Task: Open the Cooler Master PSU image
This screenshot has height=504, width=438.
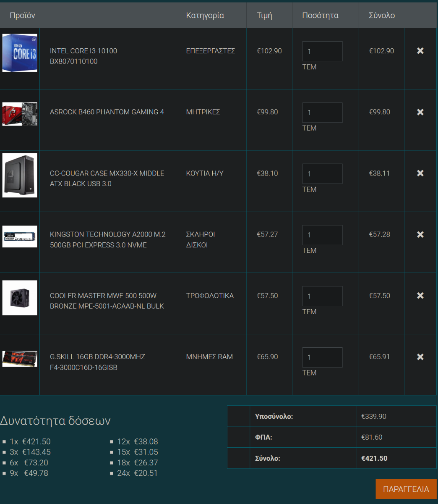Action: (20, 298)
